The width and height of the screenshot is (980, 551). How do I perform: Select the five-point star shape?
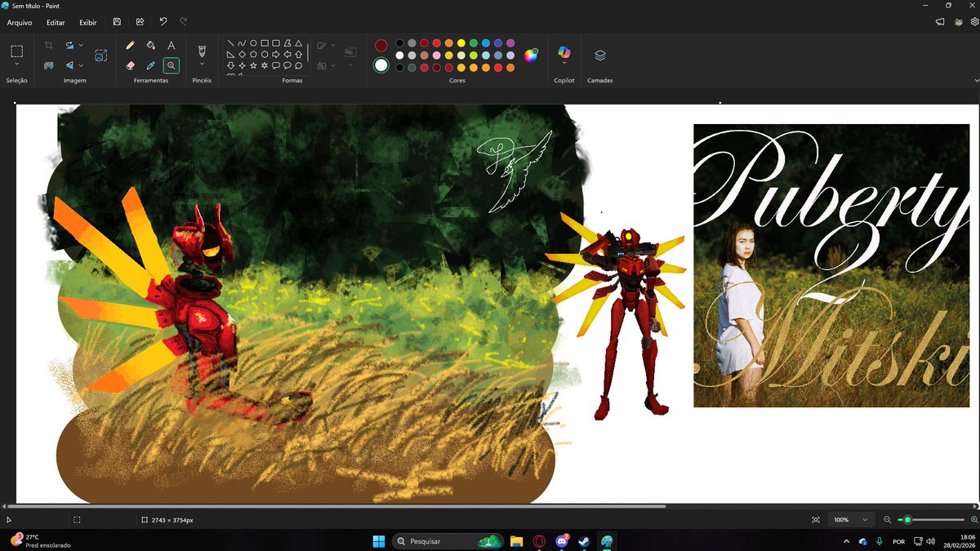[253, 65]
